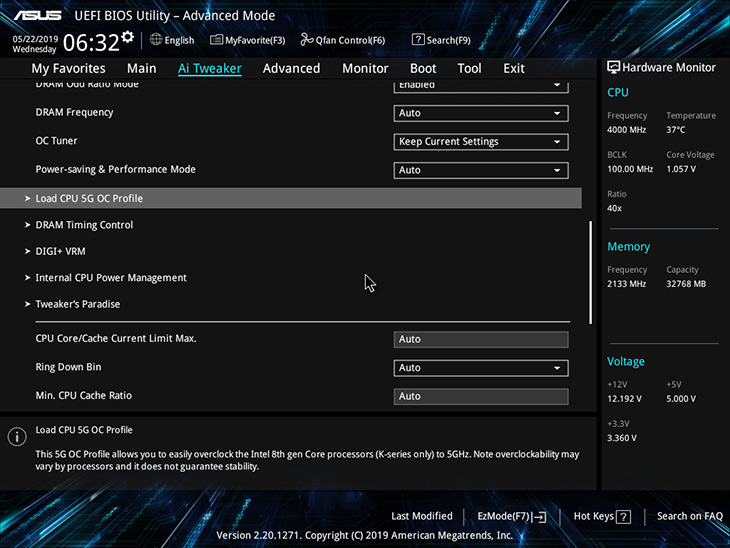Image resolution: width=730 pixels, height=548 pixels.
Task: Click the English language button
Action: click(172, 40)
